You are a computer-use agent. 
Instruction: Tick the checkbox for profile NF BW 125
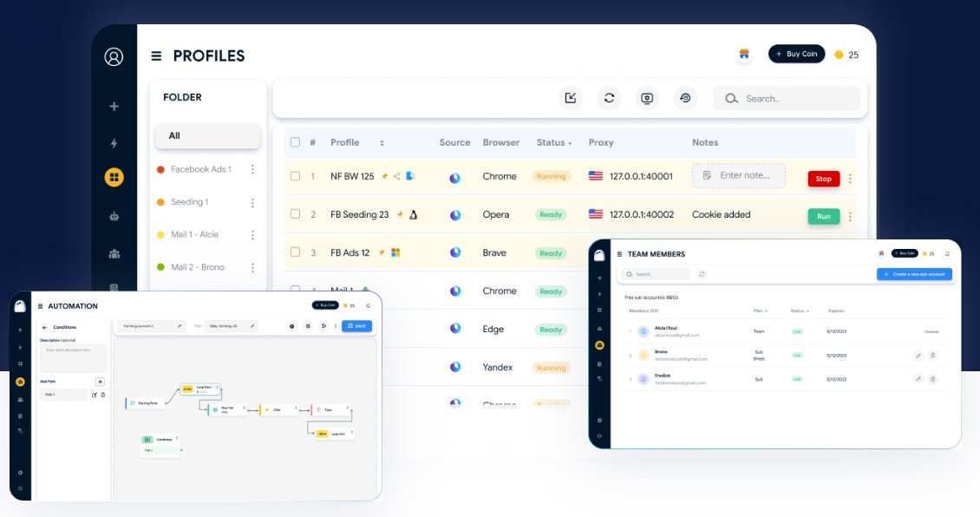[x=293, y=176]
